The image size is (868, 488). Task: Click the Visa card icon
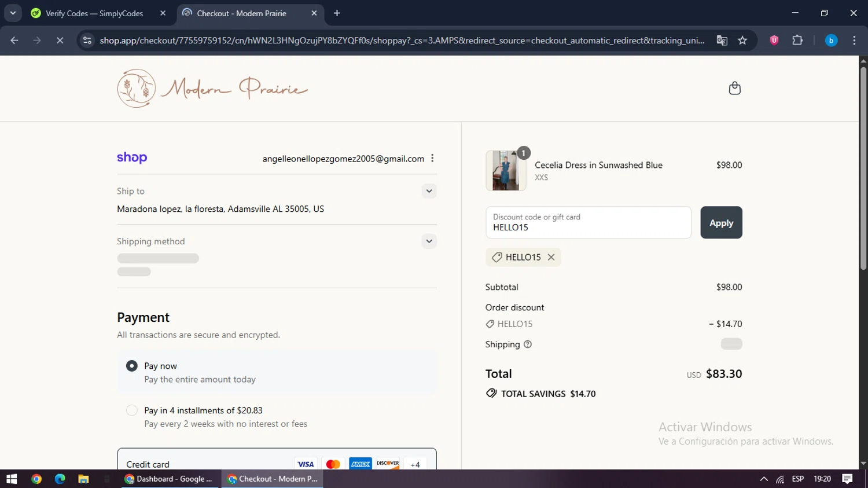tap(306, 464)
